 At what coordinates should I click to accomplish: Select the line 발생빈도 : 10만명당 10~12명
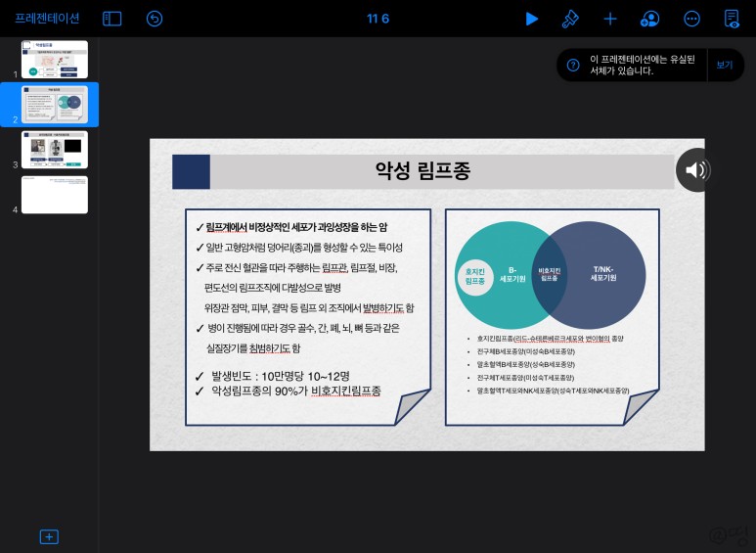pyautogui.click(x=273, y=377)
